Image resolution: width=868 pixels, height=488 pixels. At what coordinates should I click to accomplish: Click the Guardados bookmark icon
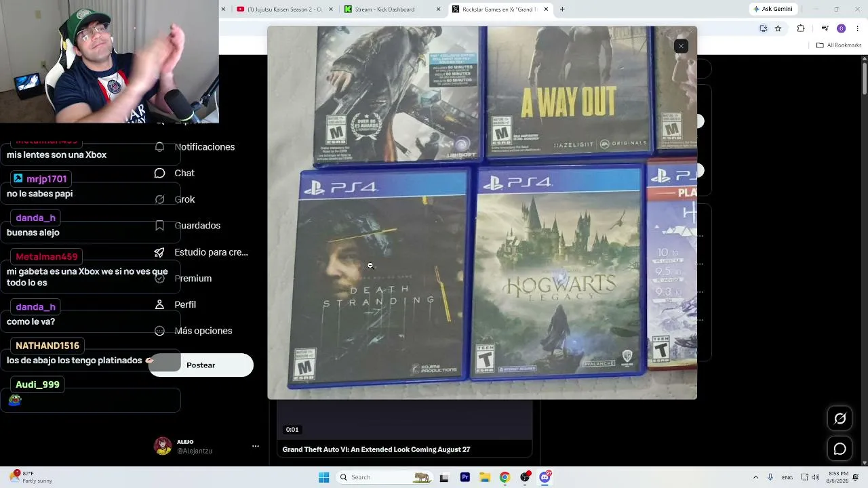(160, 226)
